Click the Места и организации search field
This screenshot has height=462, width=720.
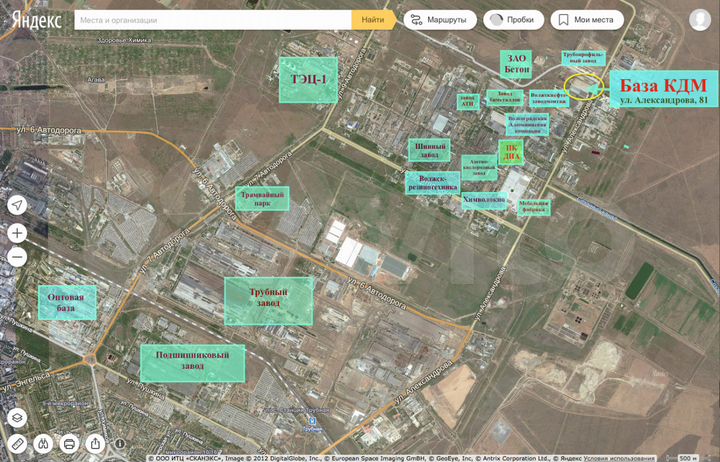click(x=212, y=19)
